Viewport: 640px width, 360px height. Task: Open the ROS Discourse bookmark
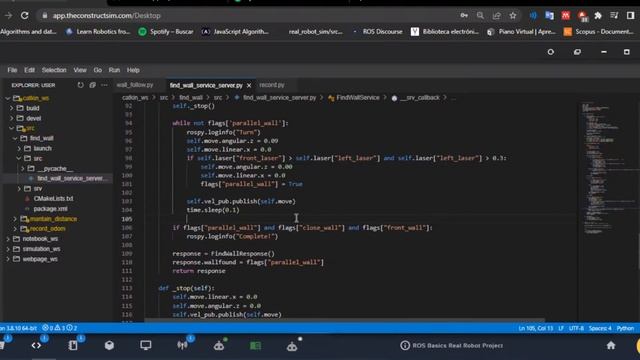tap(378, 32)
